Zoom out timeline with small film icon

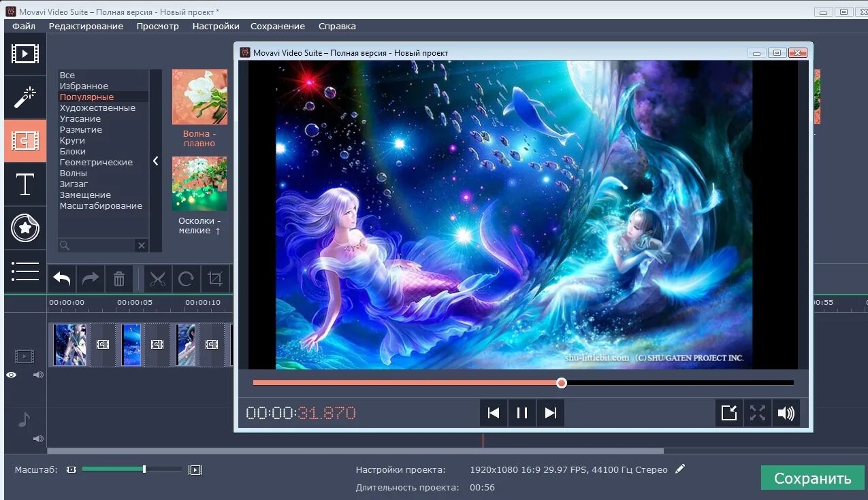click(71, 469)
